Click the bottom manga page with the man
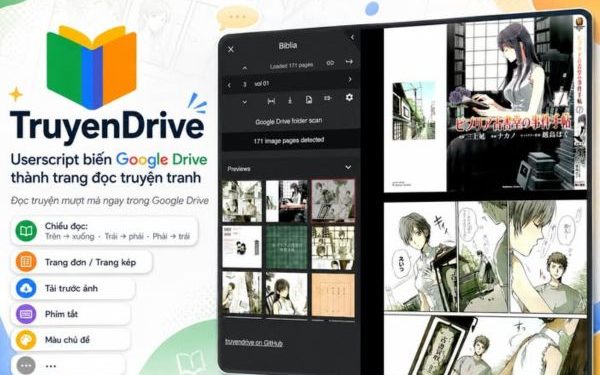The height and width of the screenshot is (375, 600). click(x=485, y=344)
